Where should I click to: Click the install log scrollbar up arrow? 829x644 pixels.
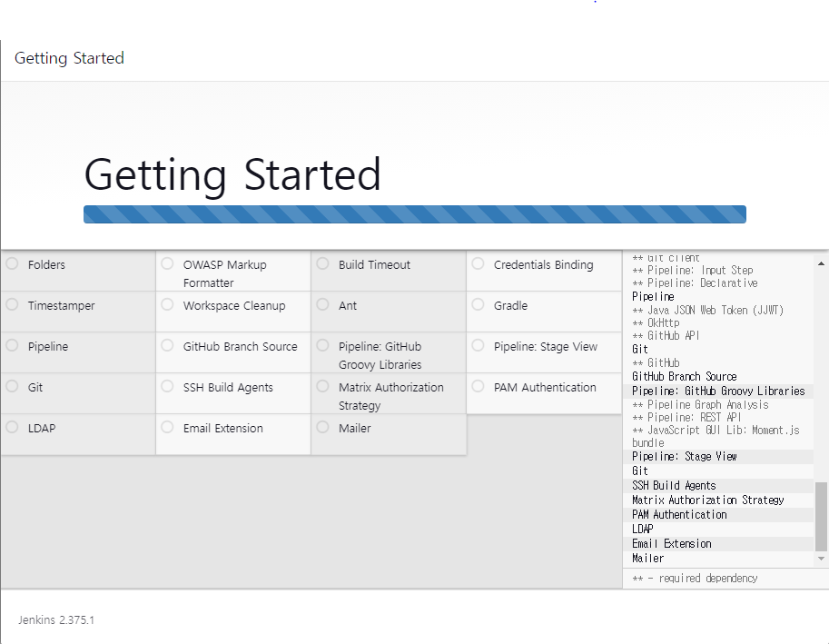821,263
